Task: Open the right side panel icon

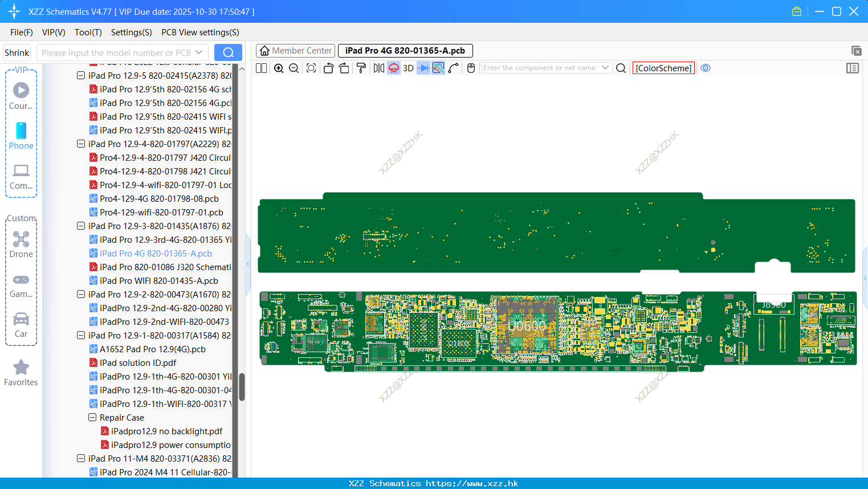Action: [x=853, y=68]
